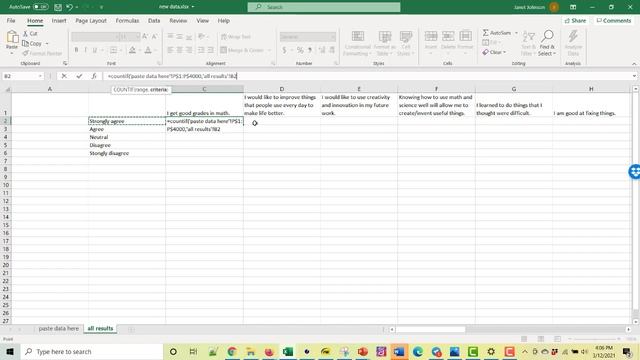Click the Windows Start button
Screen dimensions: 640x360
[10, 351]
